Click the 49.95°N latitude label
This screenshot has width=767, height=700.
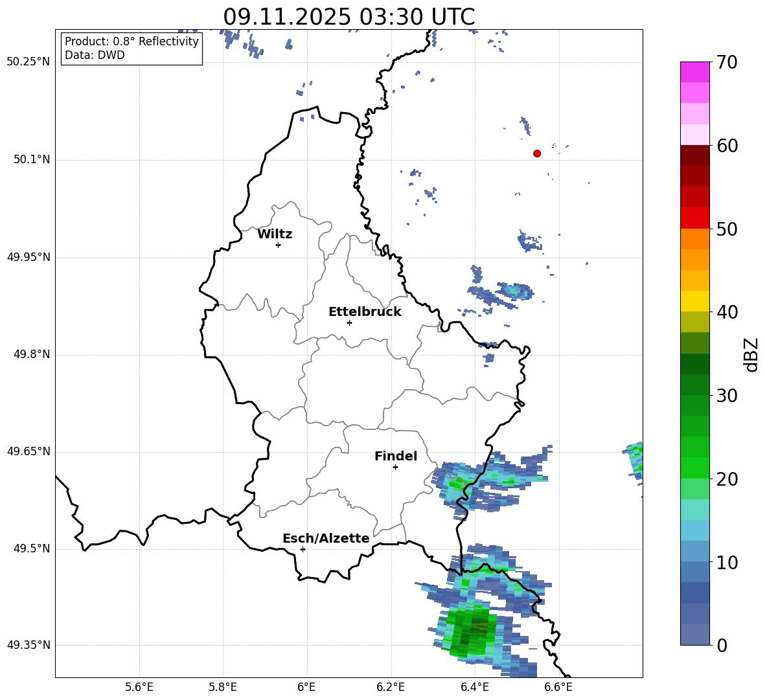pyautogui.click(x=29, y=257)
